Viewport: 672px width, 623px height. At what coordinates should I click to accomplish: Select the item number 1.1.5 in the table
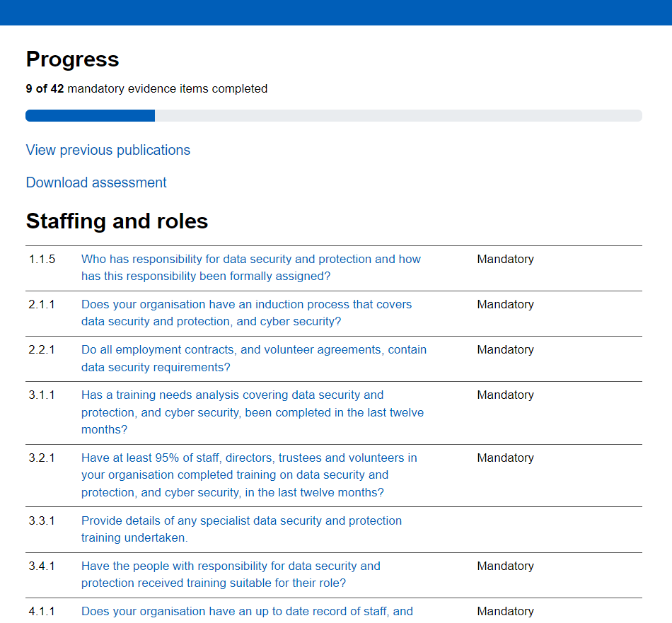[x=42, y=259]
